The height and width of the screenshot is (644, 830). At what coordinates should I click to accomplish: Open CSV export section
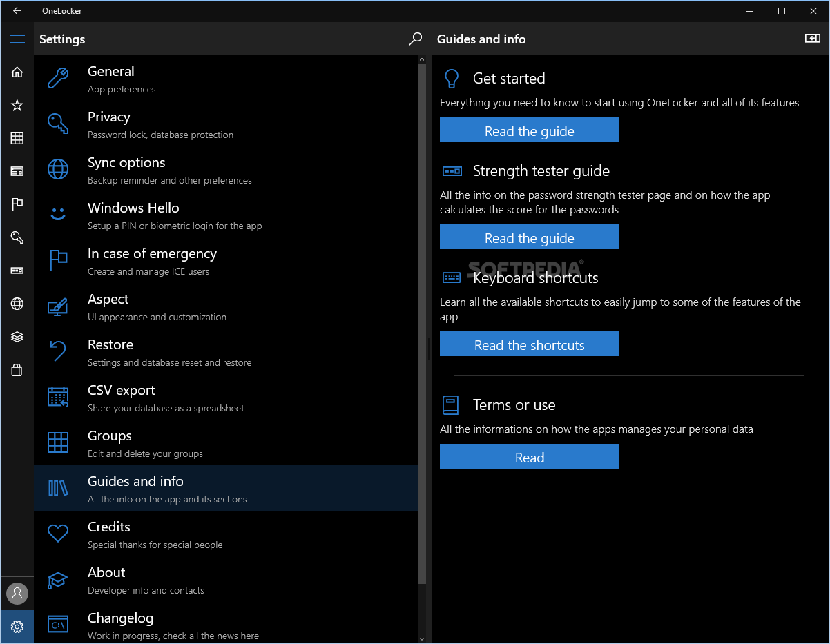pos(226,397)
